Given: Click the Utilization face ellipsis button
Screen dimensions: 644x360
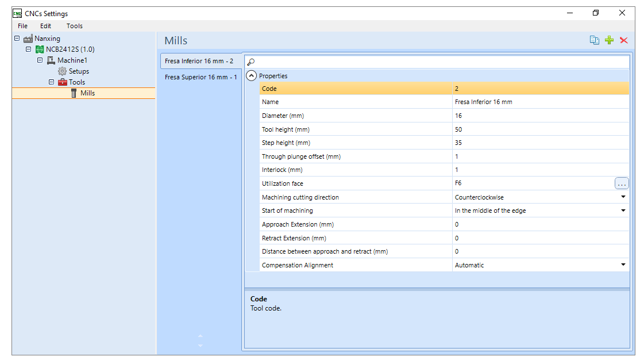Looking at the screenshot, I should click(622, 183).
